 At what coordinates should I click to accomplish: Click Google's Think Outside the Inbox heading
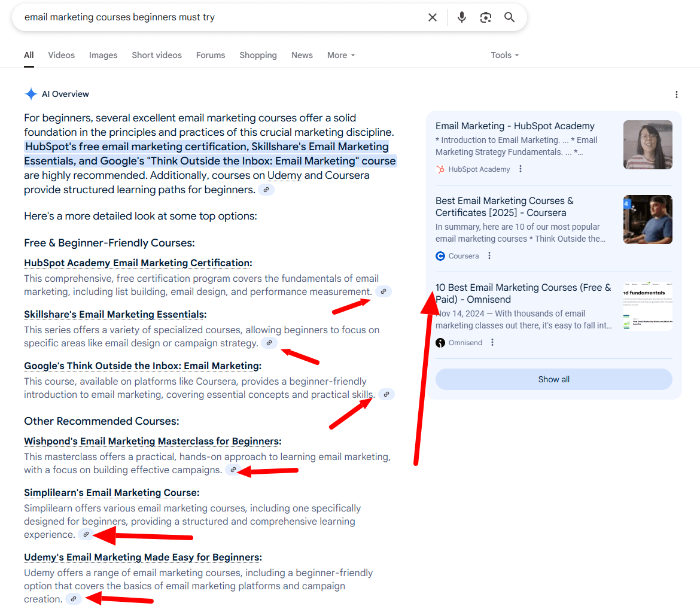142,366
